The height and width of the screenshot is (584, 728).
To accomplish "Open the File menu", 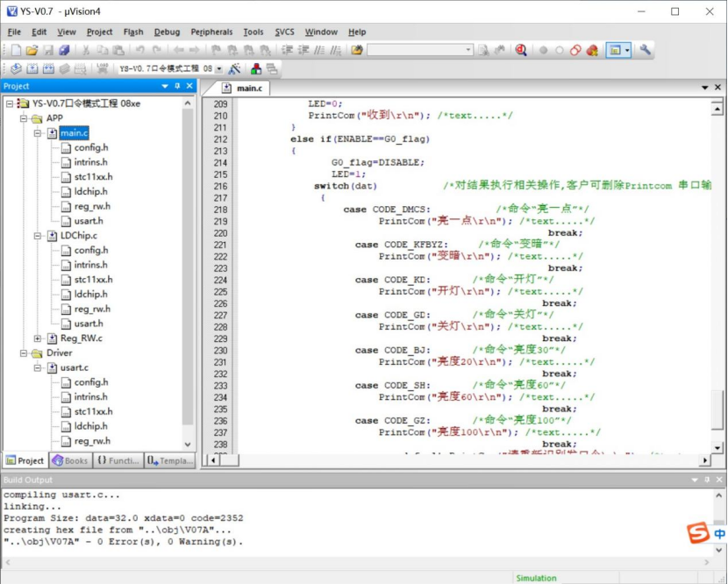I will [x=14, y=32].
